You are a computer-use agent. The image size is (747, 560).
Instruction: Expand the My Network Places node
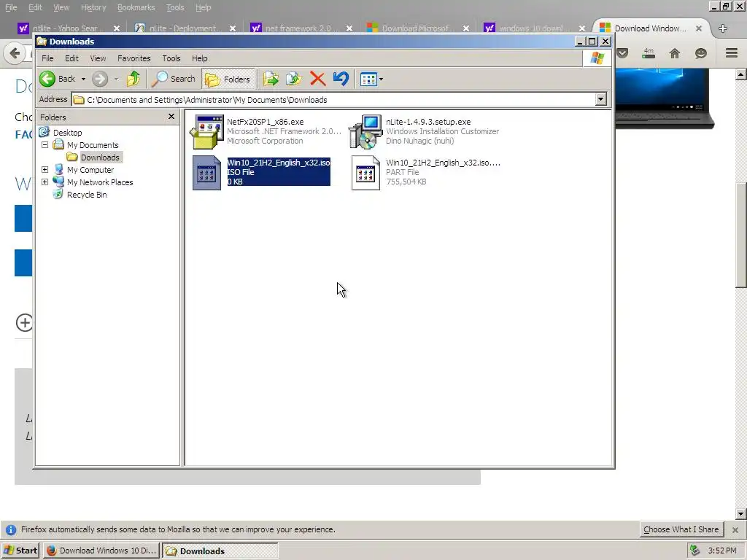tap(44, 182)
